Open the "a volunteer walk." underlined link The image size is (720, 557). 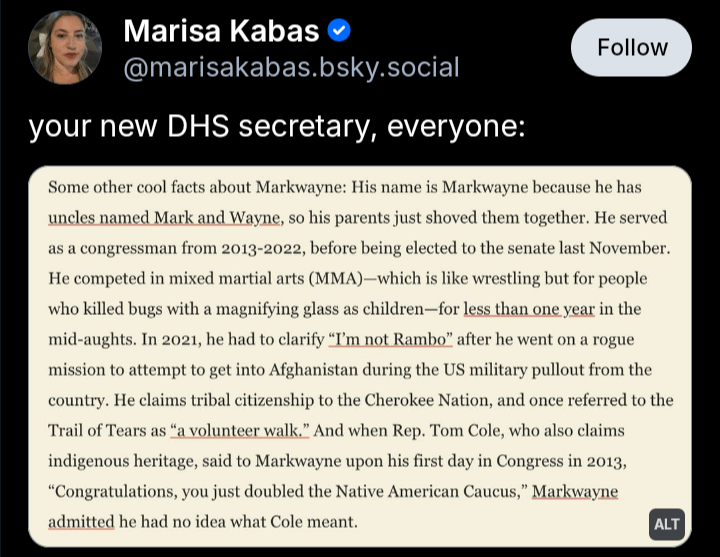[x=242, y=430]
